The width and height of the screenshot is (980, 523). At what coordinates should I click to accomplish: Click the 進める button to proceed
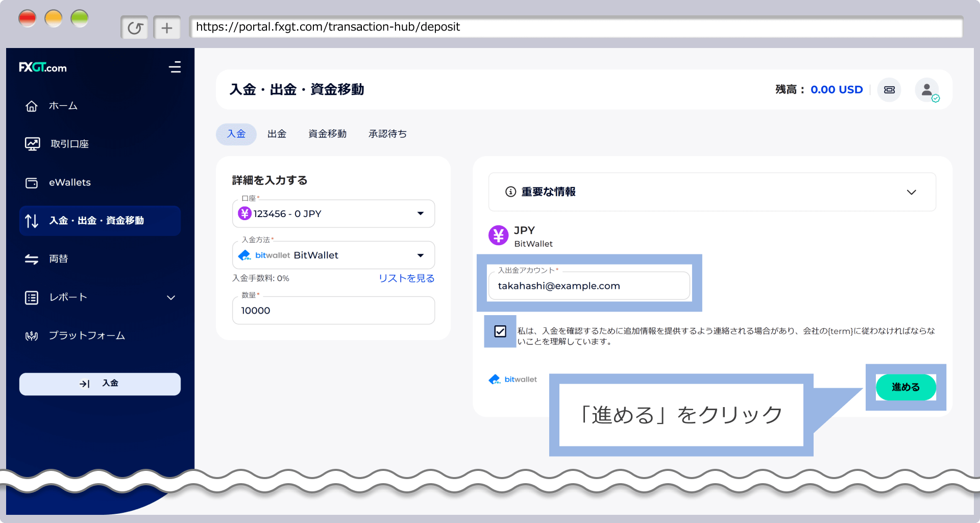pos(905,387)
